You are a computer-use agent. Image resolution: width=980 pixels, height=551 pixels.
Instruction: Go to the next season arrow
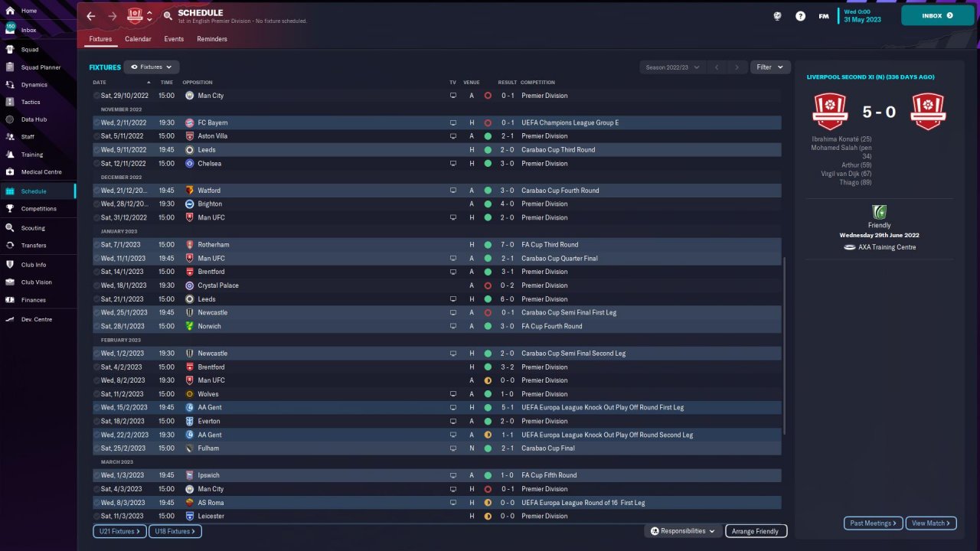pos(737,67)
